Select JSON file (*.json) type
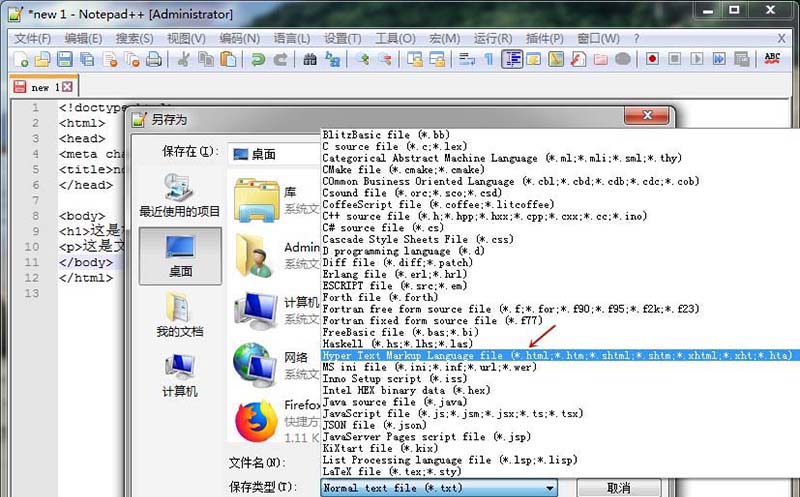Screen dimensions: 800x497 click(x=558, y=425)
